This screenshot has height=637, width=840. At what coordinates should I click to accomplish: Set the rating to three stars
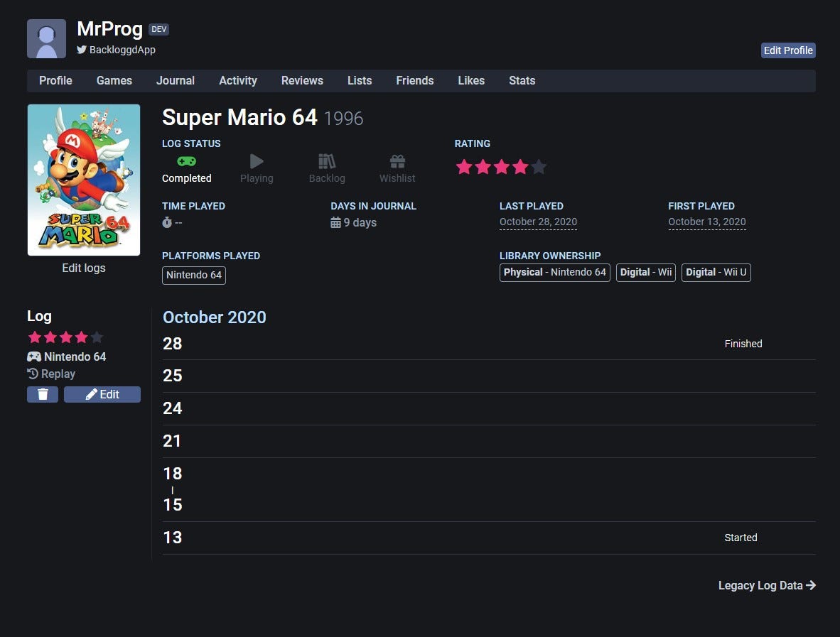502,167
